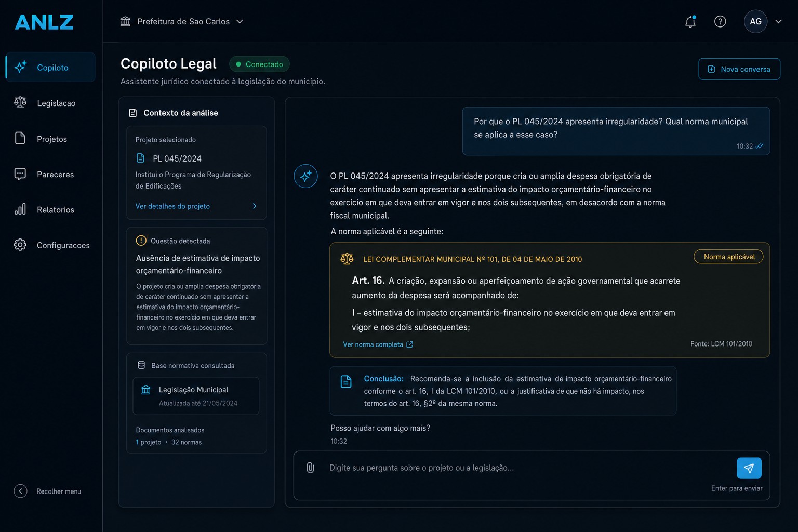Click the Conclusão document icon
This screenshot has width=798, height=532.
[346, 382]
